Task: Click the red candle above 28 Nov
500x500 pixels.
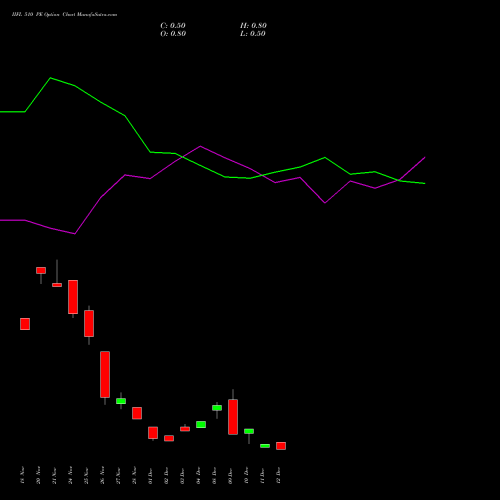Action: coord(137,413)
